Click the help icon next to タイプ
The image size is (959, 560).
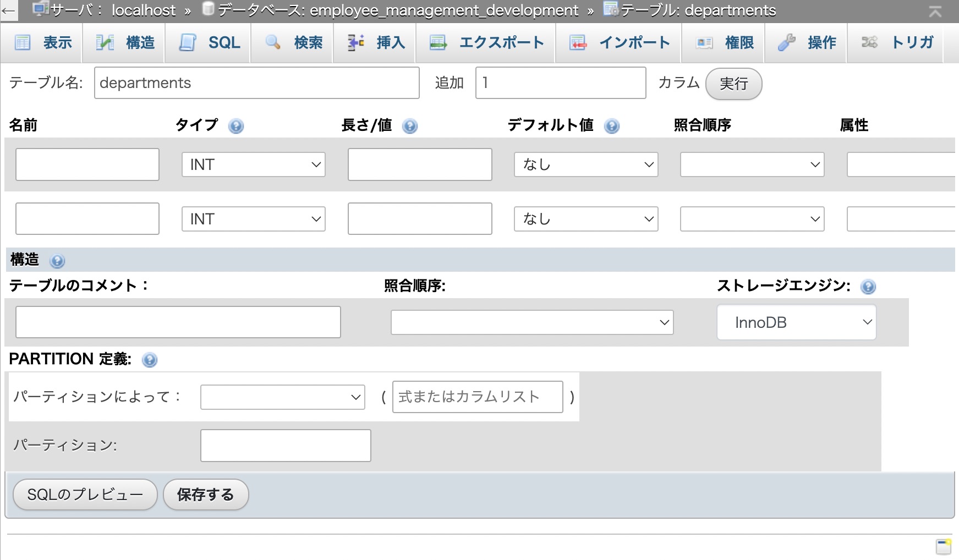[x=236, y=127]
